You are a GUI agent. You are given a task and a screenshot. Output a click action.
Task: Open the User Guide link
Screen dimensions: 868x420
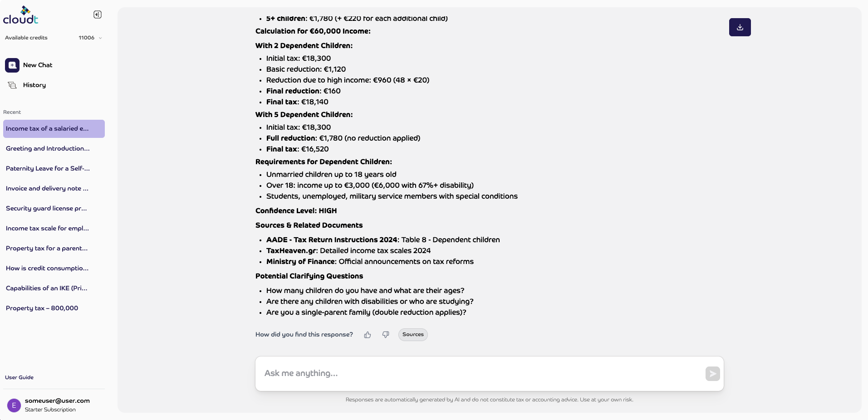click(20, 377)
